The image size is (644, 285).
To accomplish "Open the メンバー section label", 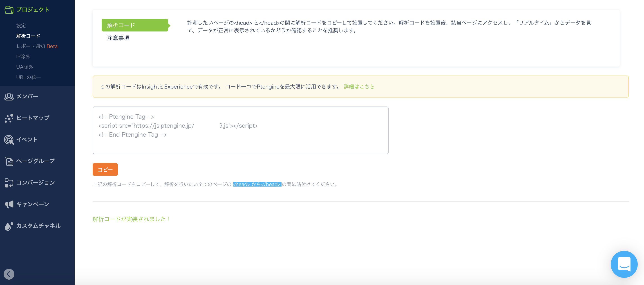I will coord(27,96).
